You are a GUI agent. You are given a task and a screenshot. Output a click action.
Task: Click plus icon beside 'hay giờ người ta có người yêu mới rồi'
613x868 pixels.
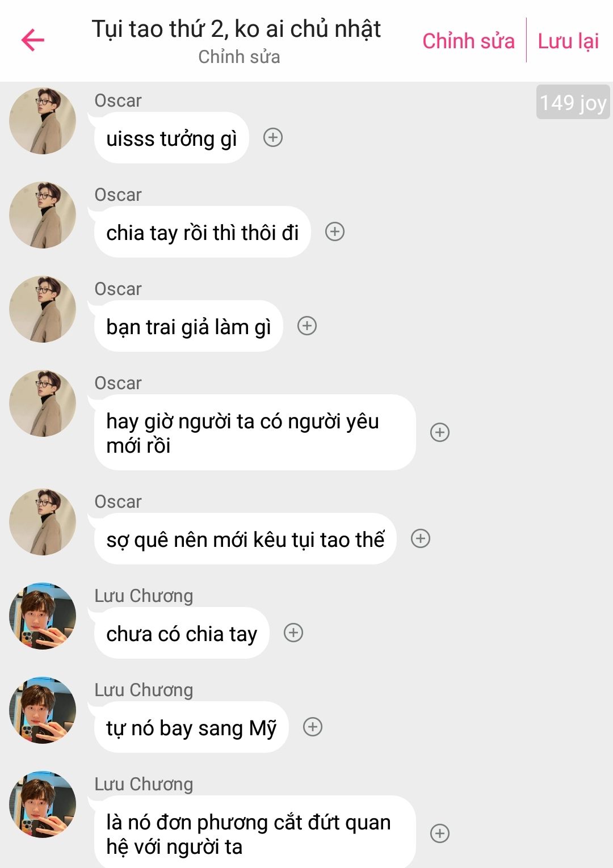pos(440,432)
